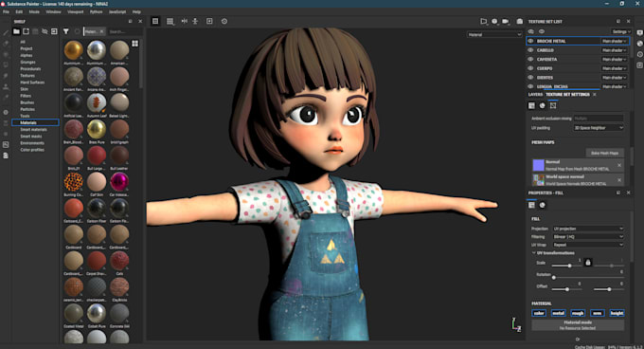This screenshot has width=644, height=349.
Task: Open Main shader dropdown for CABELLO
Action: tap(614, 50)
